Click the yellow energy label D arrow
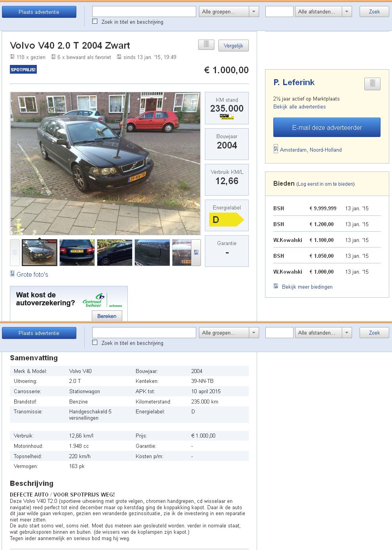Viewport: 392px width, 550px height. (227, 219)
